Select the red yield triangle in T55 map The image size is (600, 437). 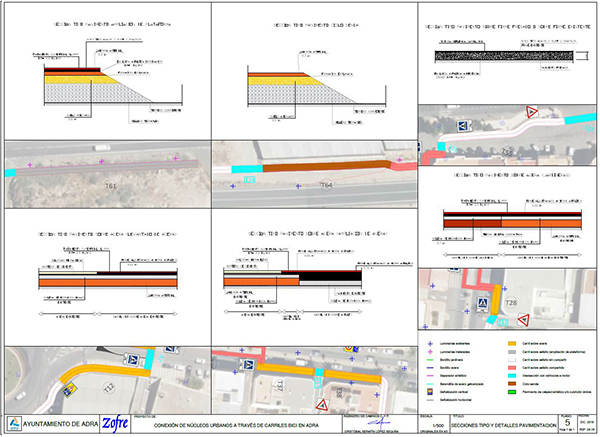pyautogui.click(x=532, y=112)
